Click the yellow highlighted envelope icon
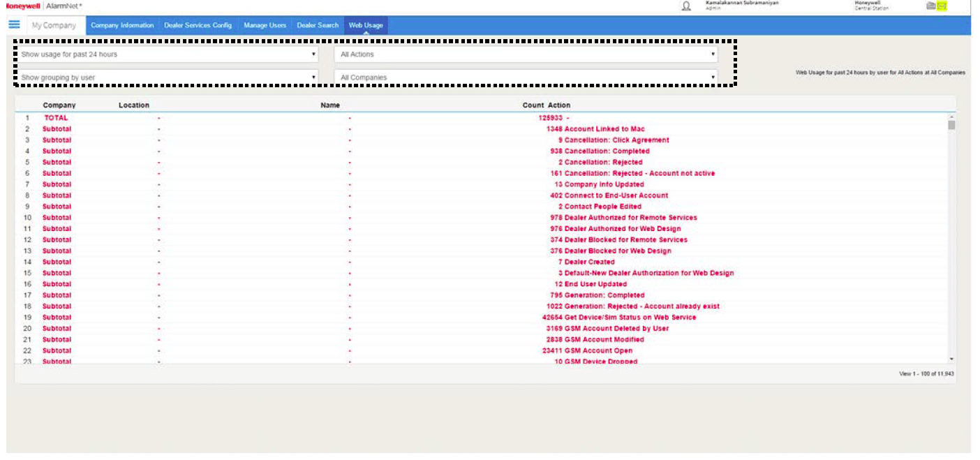Viewport: 980px width, 460px height. point(942,6)
